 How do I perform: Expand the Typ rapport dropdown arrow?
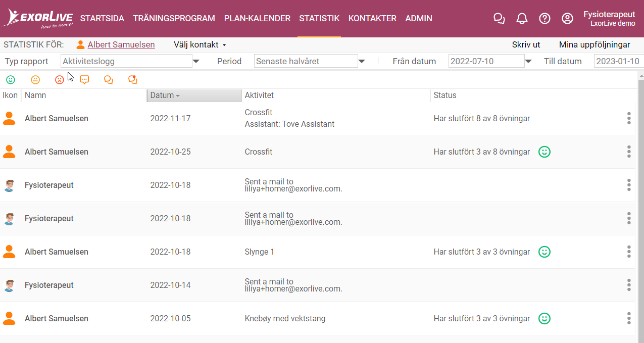(196, 62)
